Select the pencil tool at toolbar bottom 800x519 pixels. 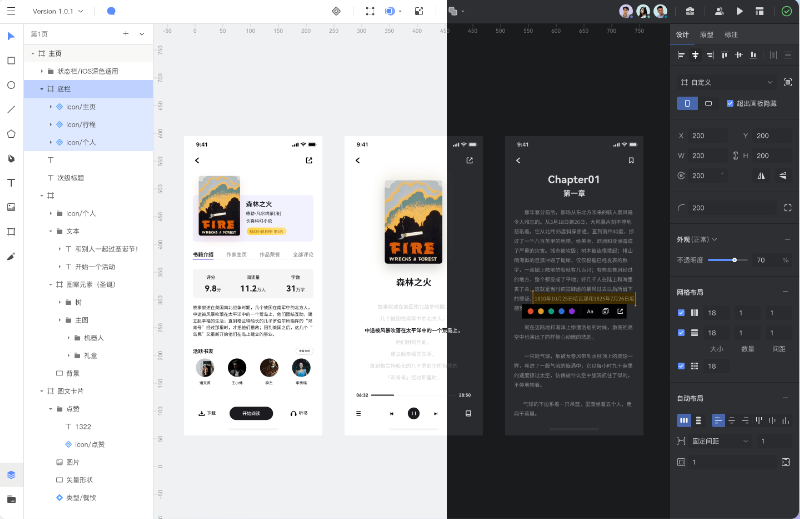[x=11, y=256]
